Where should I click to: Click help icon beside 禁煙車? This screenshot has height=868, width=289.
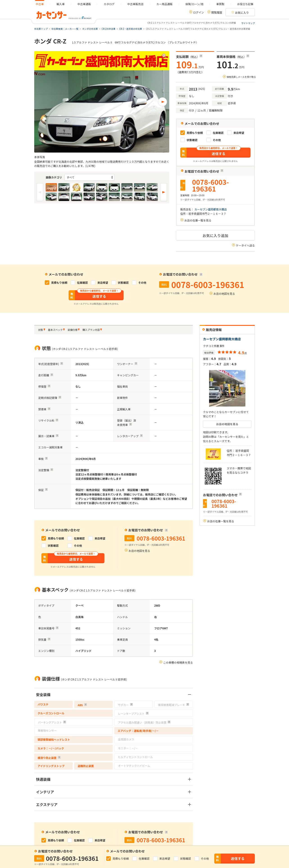[49, 409]
